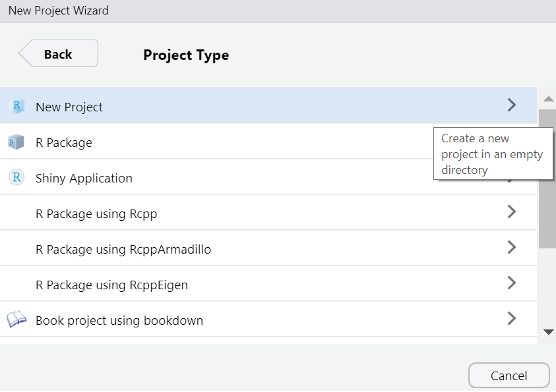Select the R Package project type
Viewport: 556px width, 392px height.
tap(268, 141)
